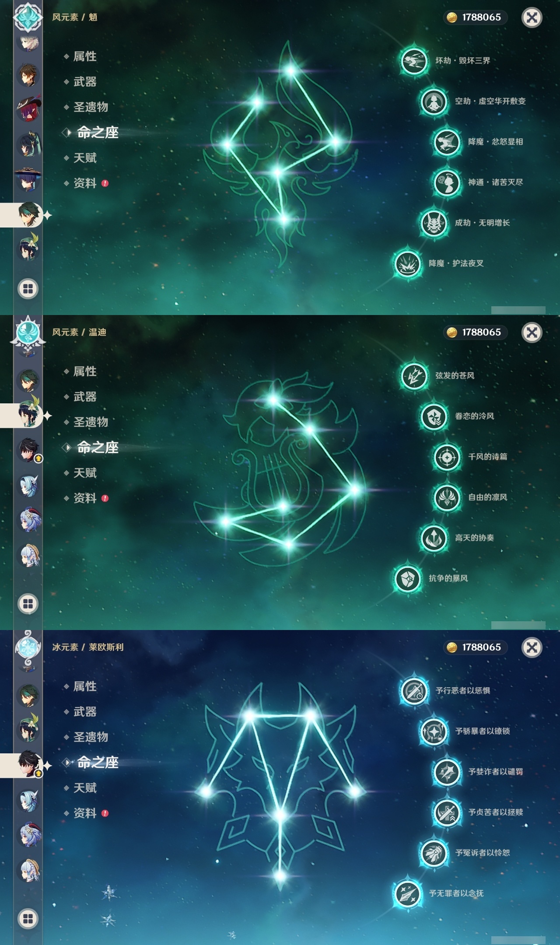Open the 坏劫·毁坏三界 constellation icon
560x945 pixels.
414,60
